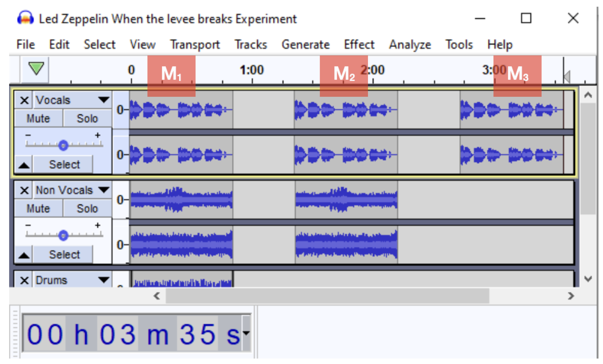This screenshot has height=364, width=603.
Task: Open the Generate menu
Action: [x=306, y=45]
